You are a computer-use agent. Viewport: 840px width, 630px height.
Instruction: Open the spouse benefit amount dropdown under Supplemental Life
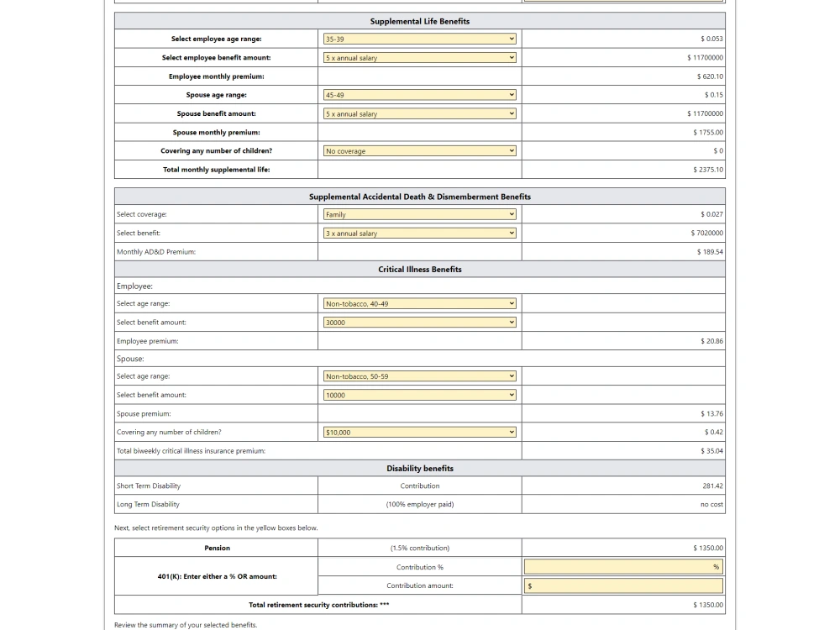[x=419, y=113]
